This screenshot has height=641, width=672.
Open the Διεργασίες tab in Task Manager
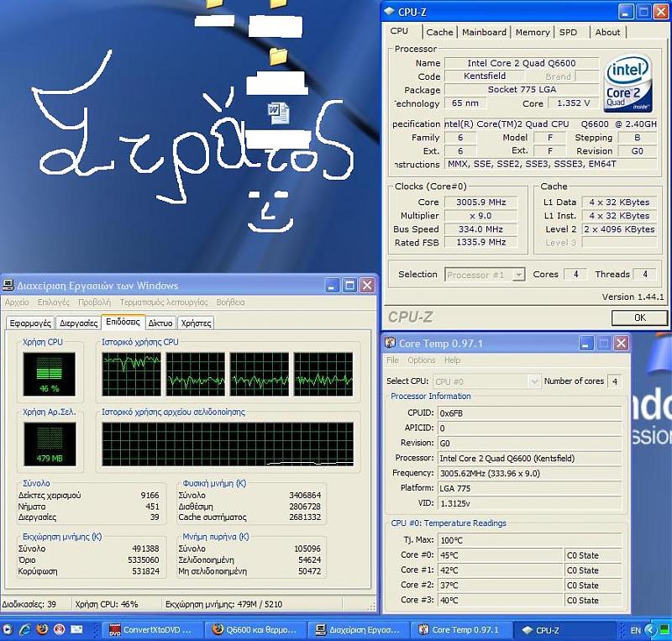pos(78,323)
